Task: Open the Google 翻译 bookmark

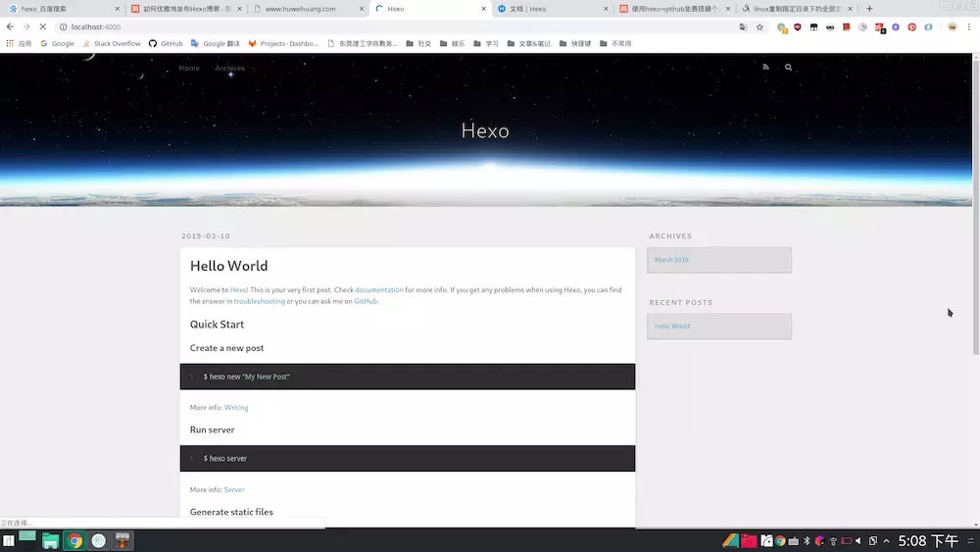Action: point(215,44)
